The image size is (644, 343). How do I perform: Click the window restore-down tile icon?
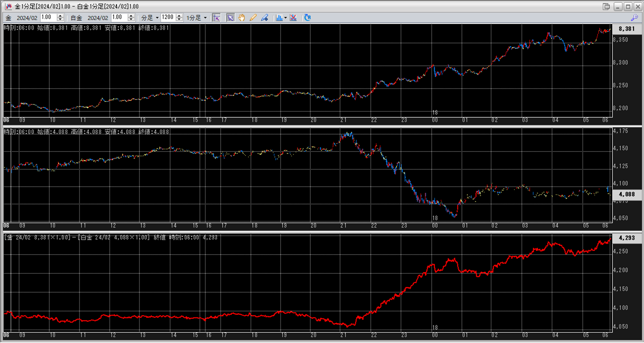[606, 6]
